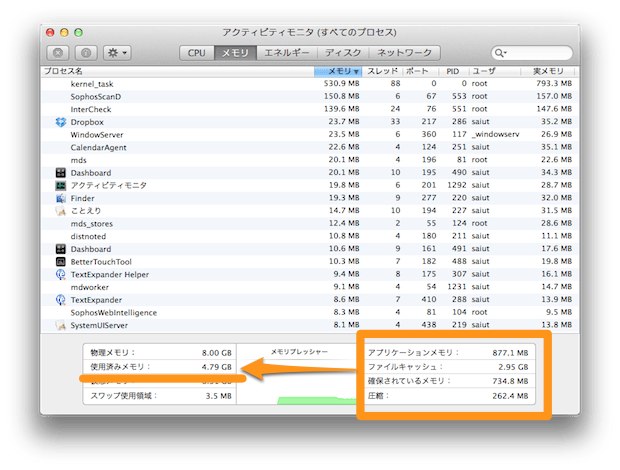
Task: Click the BetterTouchTool process icon
Action: [61, 262]
